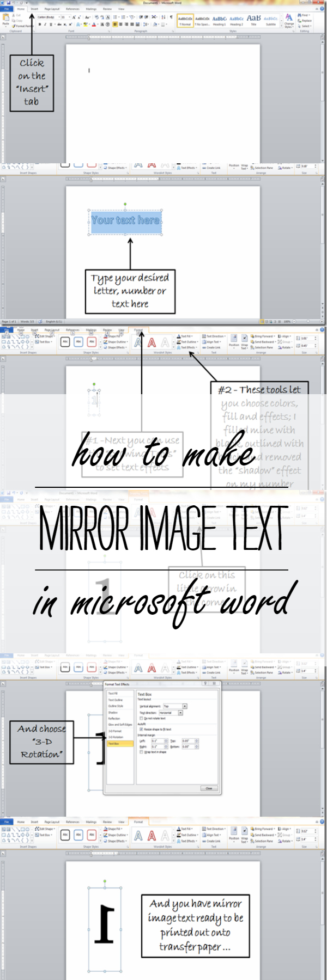Click Position in the bottom screenshot Arrange group
This screenshot has height=980, width=327.
pyautogui.click(x=234, y=835)
